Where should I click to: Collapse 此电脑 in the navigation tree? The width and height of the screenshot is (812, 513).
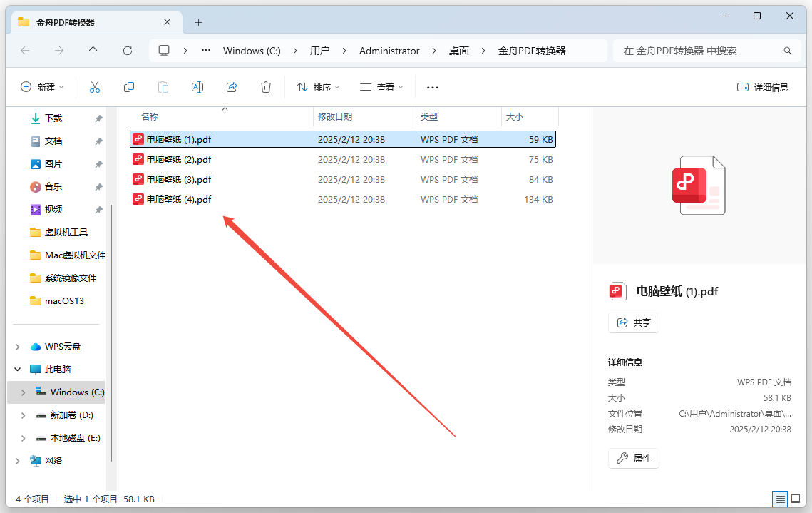(18, 370)
